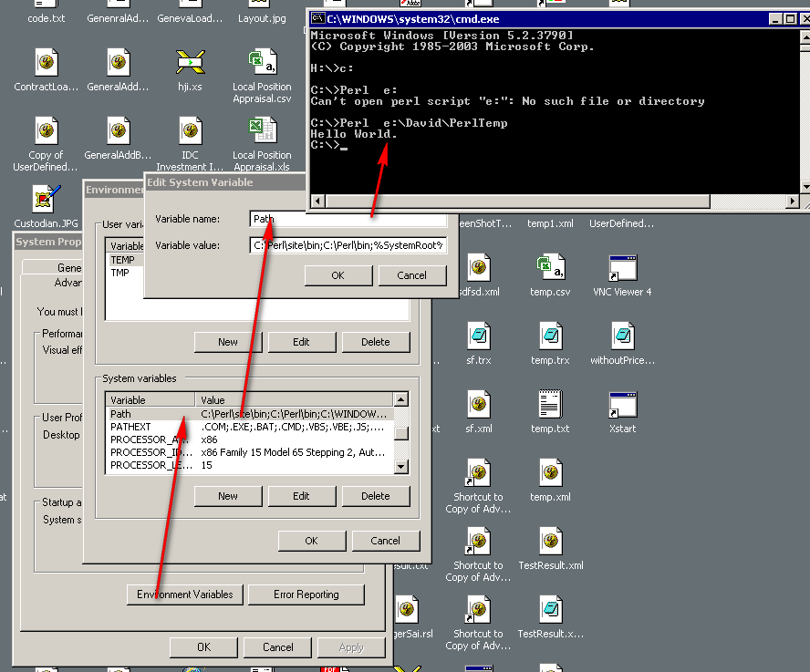Viewport: 810px width, 672px height.
Task: Click cmd window vertical scroll down arrow
Action: click(805, 187)
